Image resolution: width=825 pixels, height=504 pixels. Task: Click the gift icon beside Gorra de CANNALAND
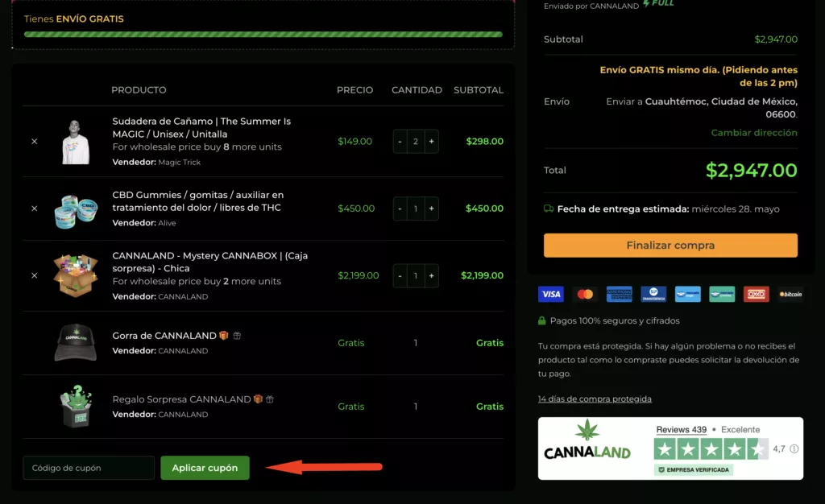tap(237, 336)
